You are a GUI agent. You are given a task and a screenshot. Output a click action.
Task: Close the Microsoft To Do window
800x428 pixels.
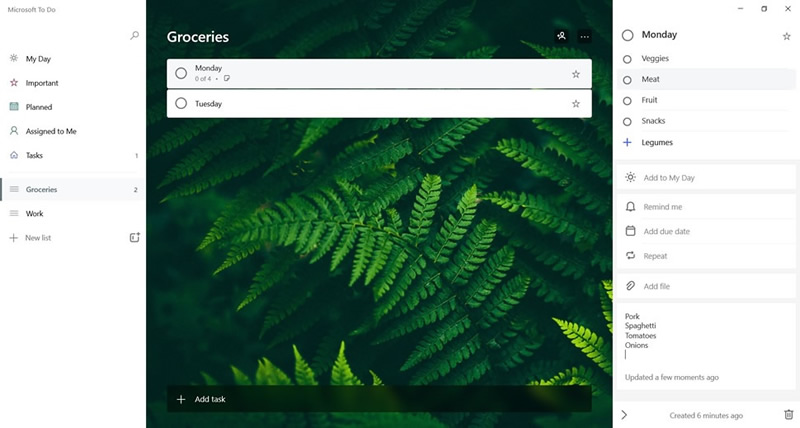coord(788,9)
